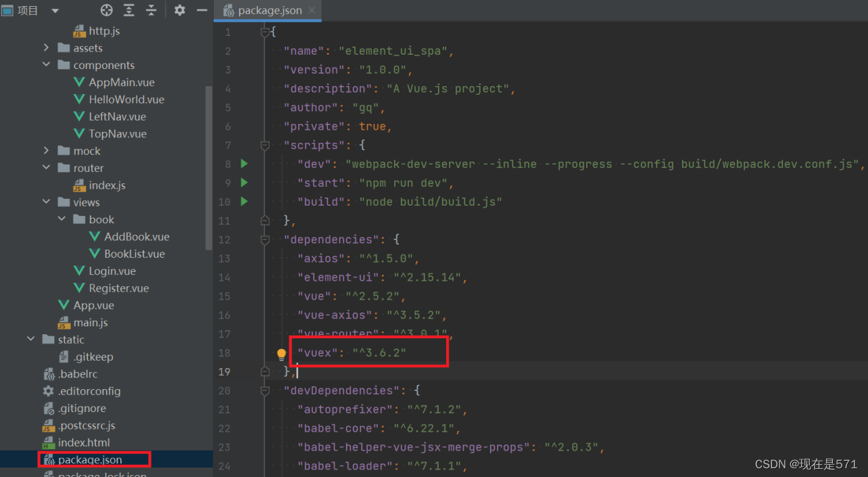The width and height of the screenshot is (868, 477).
Task: Collapse the 'dependencies' fold marker on line 12
Action: (264, 239)
